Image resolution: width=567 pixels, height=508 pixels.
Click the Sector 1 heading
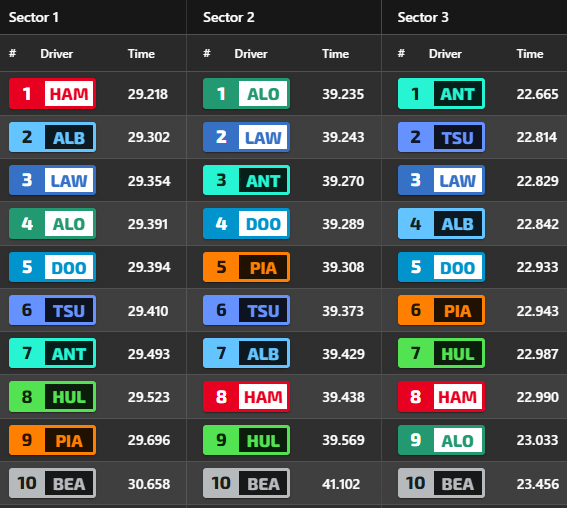34,17
